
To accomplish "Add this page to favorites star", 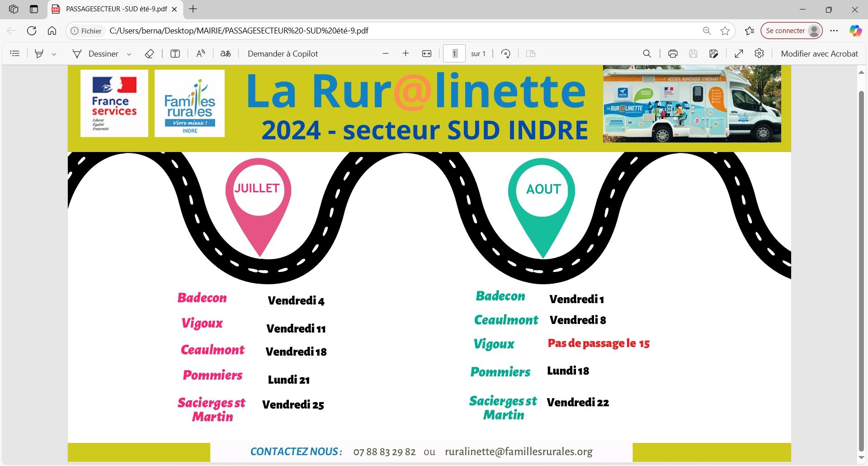I will [725, 31].
